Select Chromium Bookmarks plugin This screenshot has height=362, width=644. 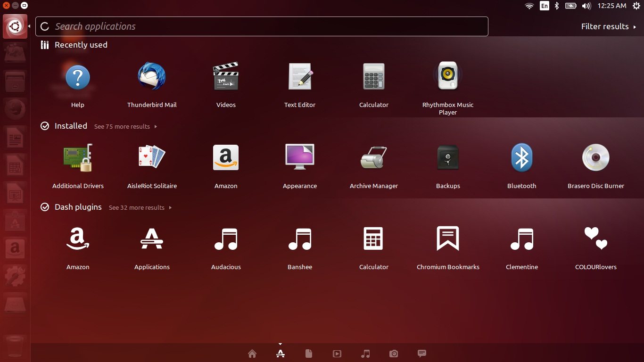coord(447,239)
